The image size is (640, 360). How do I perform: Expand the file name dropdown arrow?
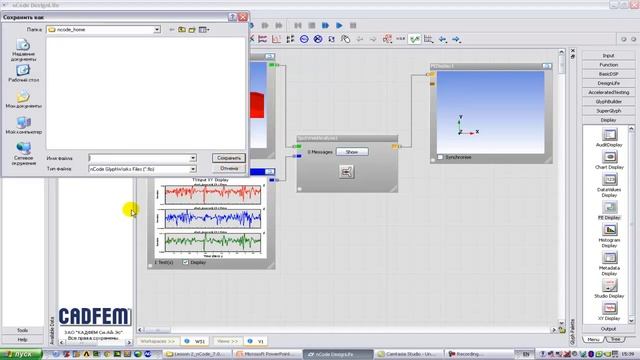click(193, 158)
